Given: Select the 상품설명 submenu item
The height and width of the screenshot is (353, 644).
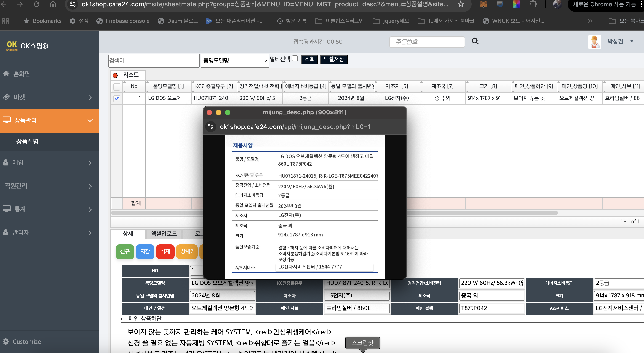Looking at the screenshot, I should pos(27,142).
